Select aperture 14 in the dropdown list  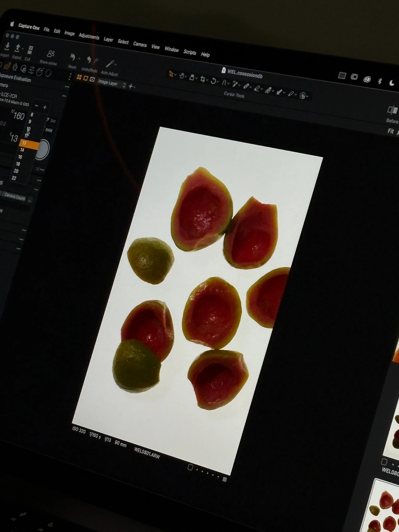22,150
